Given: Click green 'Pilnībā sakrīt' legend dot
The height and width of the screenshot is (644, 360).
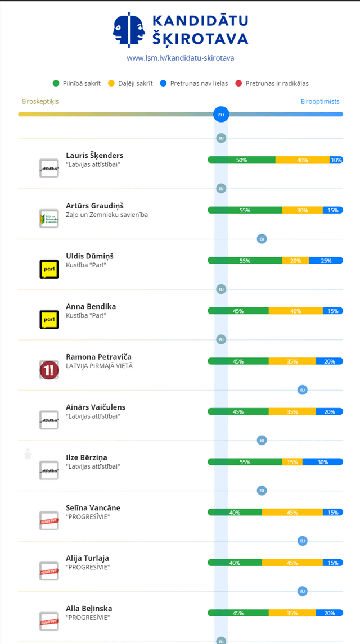Looking at the screenshot, I should pyautogui.click(x=56, y=84).
